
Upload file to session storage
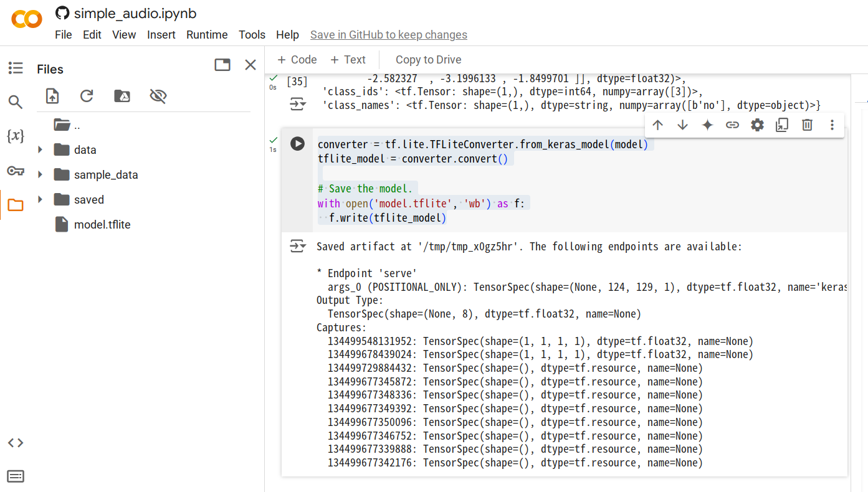tap(52, 96)
